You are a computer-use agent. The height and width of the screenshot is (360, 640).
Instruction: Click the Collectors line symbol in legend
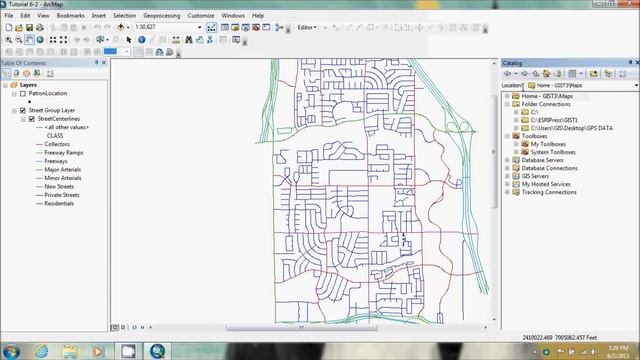(x=39, y=144)
